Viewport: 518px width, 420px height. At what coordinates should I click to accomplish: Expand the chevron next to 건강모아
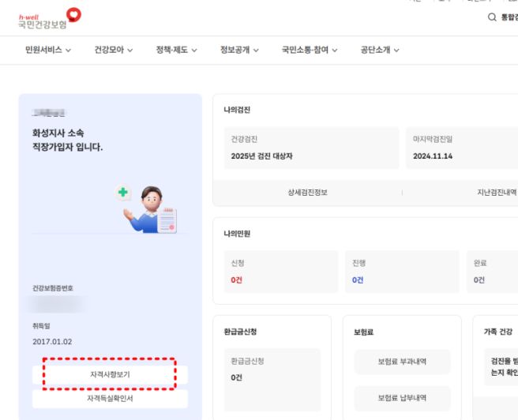(129, 51)
